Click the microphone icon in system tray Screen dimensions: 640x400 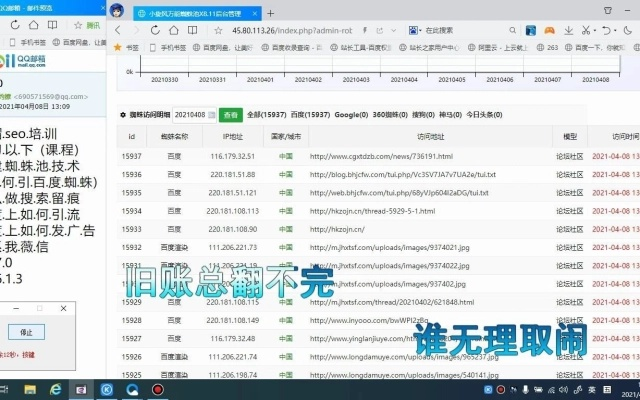525,390
